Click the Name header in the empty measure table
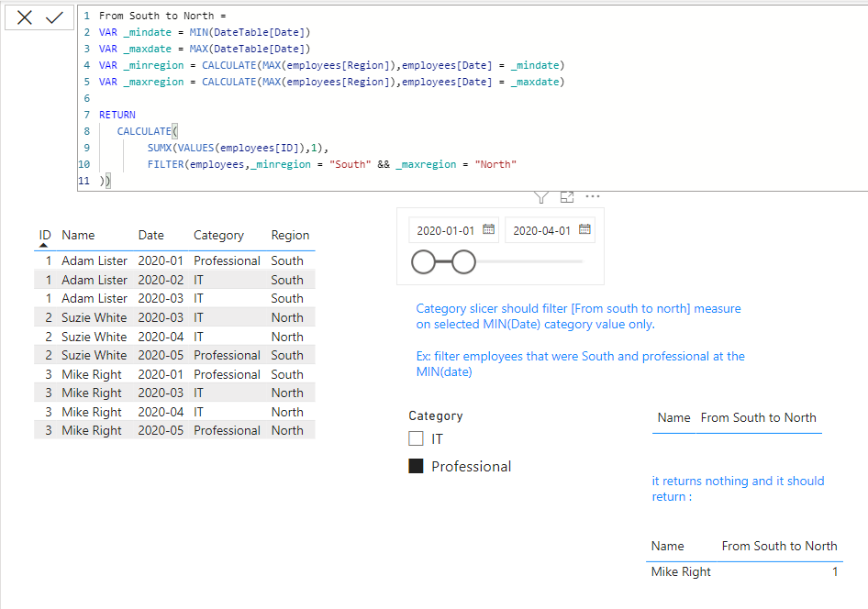Screen dimensions: 868x609 click(673, 417)
